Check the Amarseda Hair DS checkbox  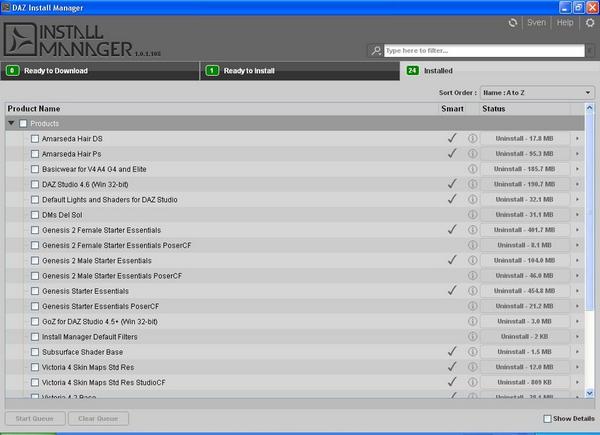click(35, 138)
